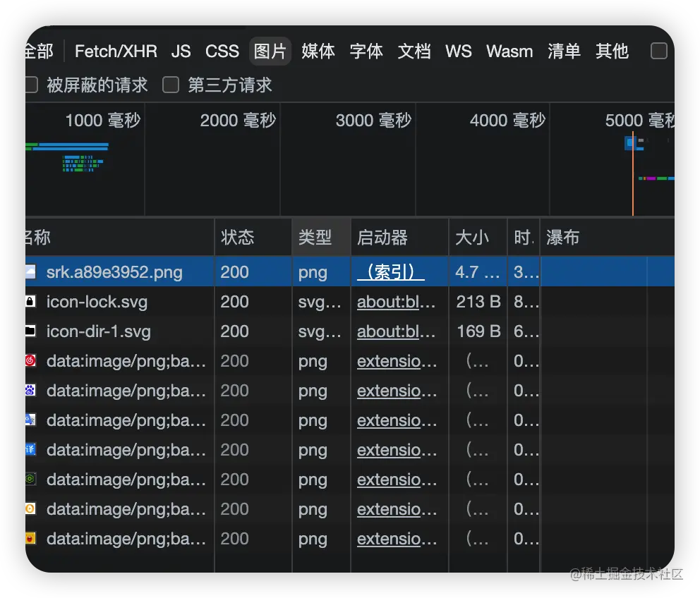Click the blue paw icon in data:image row
Image resolution: width=700 pixels, height=598 pixels.
pyautogui.click(x=30, y=390)
